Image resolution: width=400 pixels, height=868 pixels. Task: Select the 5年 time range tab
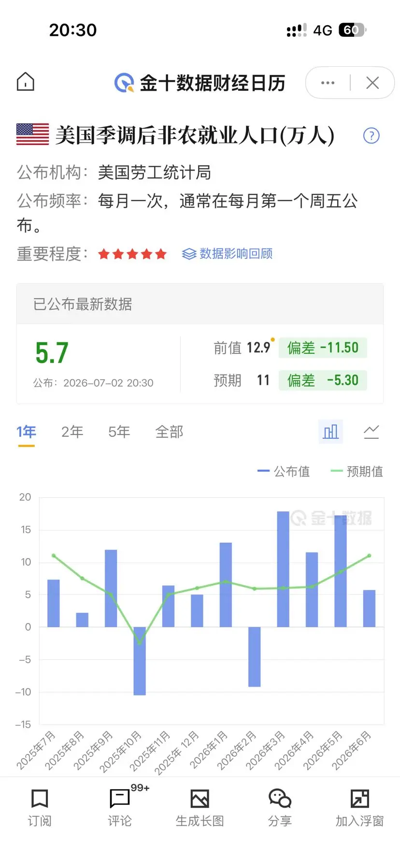pos(119,432)
